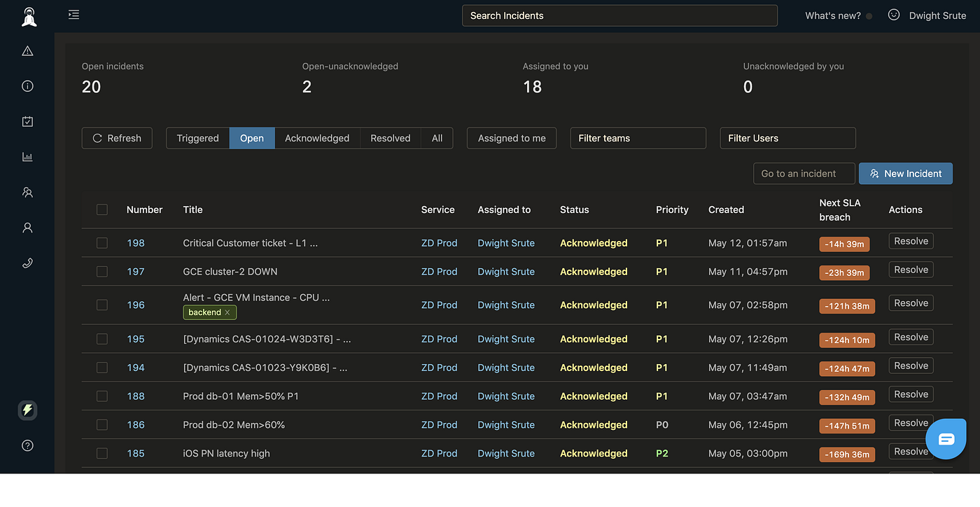Switch to the Acknowledged tab

[317, 138]
